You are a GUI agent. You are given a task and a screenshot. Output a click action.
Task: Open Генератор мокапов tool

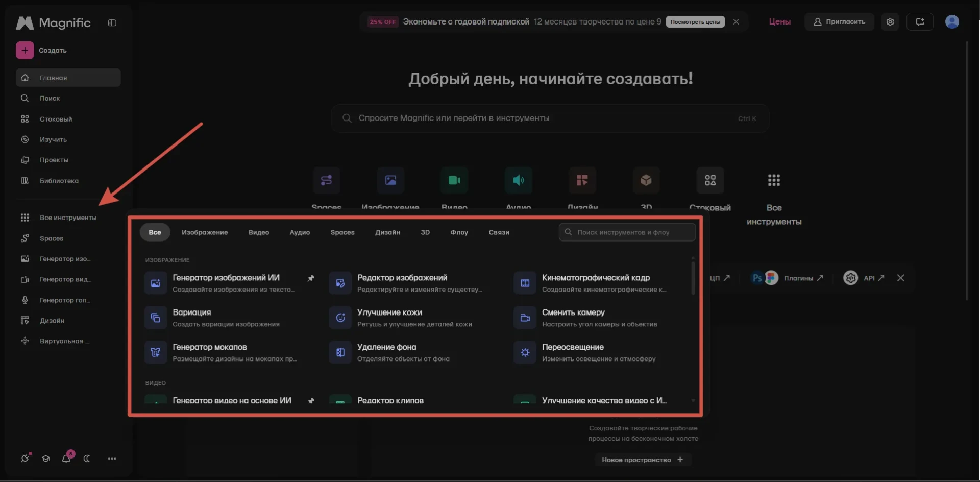point(230,352)
